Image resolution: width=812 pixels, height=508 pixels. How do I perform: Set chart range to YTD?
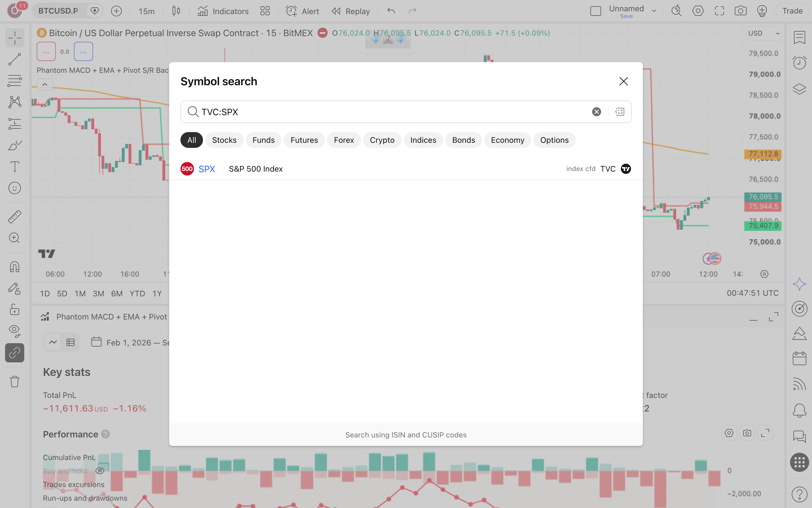(x=137, y=294)
